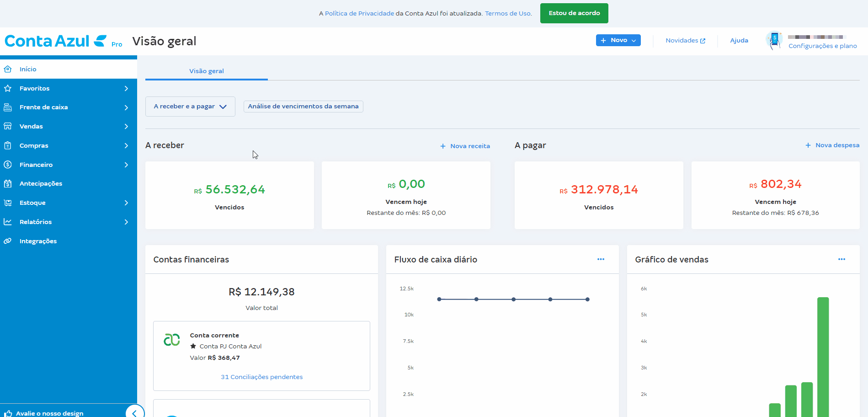Click the Estou de acordo button

(574, 13)
